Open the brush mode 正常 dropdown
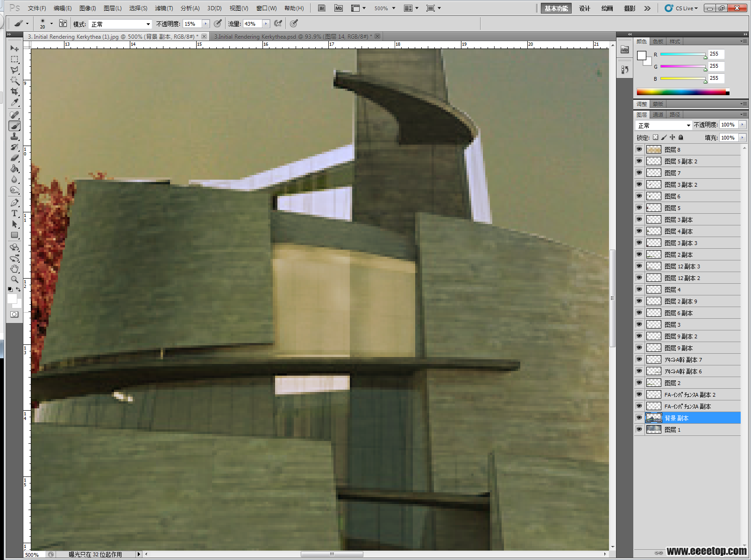Image resolution: width=751 pixels, height=560 pixels. pyautogui.click(x=120, y=24)
